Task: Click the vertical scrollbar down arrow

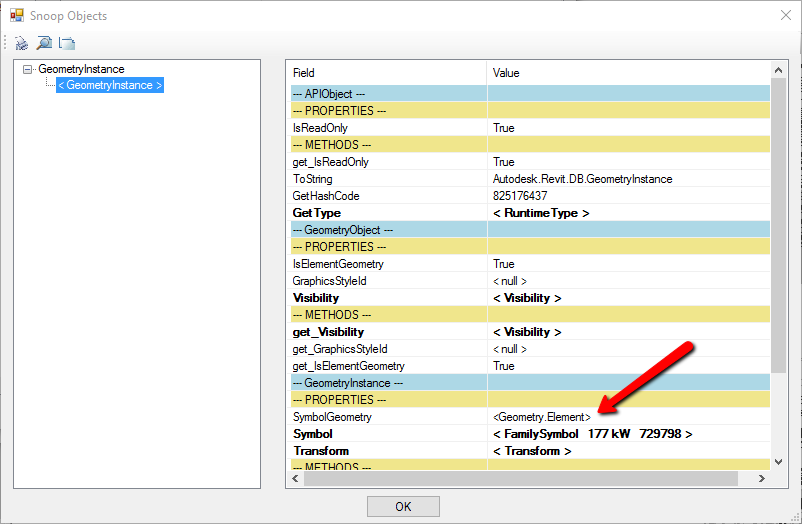Action: 779,461
